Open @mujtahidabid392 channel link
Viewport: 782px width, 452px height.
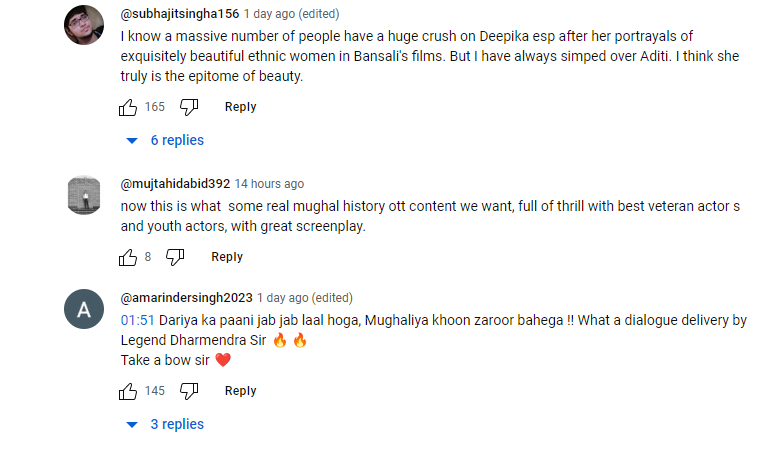tap(175, 184)
